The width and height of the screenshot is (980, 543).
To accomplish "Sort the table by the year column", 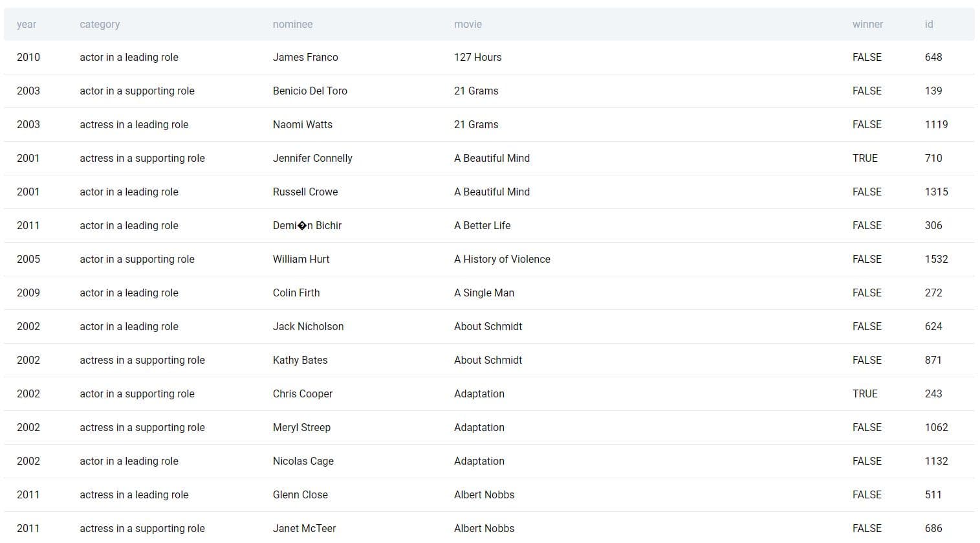I will pyautogui.click(x=27, y=24).
